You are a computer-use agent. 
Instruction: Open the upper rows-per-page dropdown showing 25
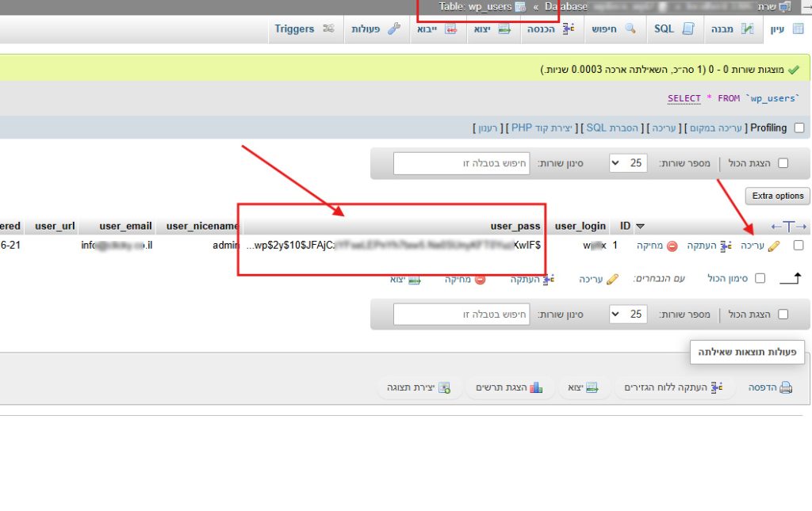point(627,163)
